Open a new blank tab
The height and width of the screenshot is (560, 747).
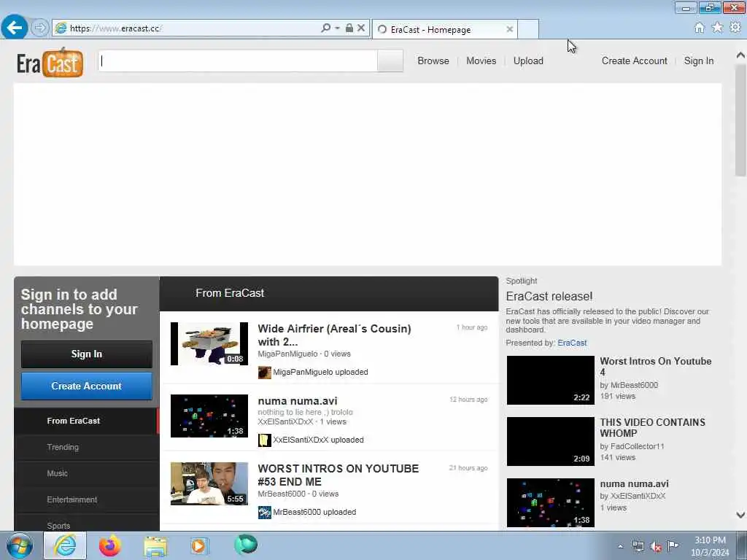(x=528, y=29)
